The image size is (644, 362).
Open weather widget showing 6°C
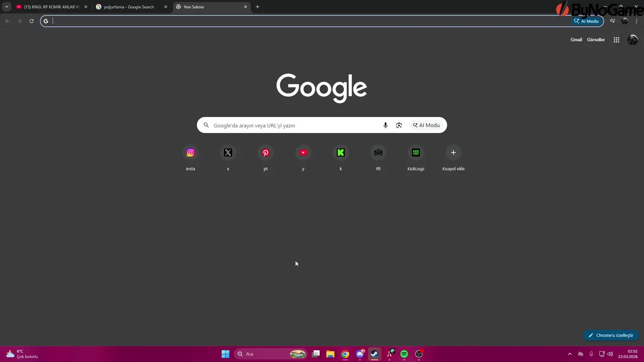(22, 354)
